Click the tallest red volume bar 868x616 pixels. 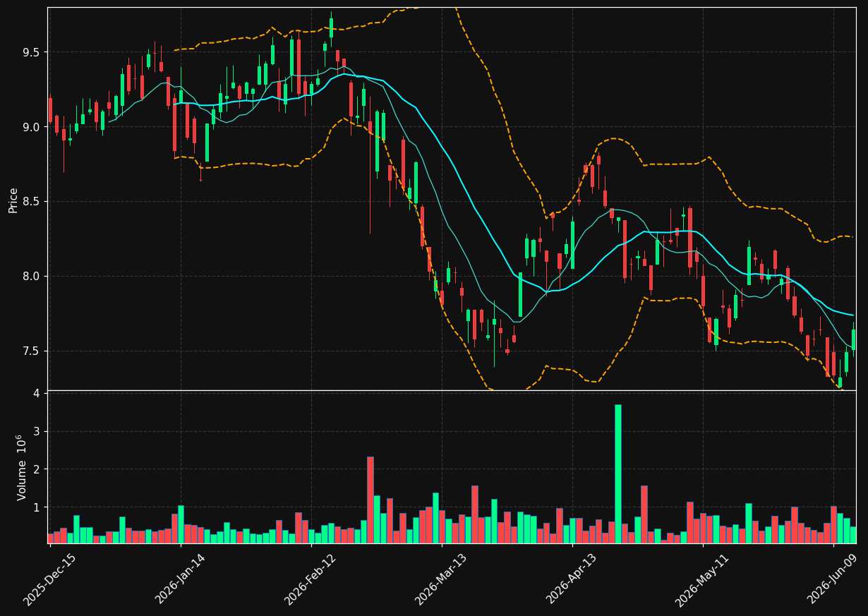click(370, 500)
